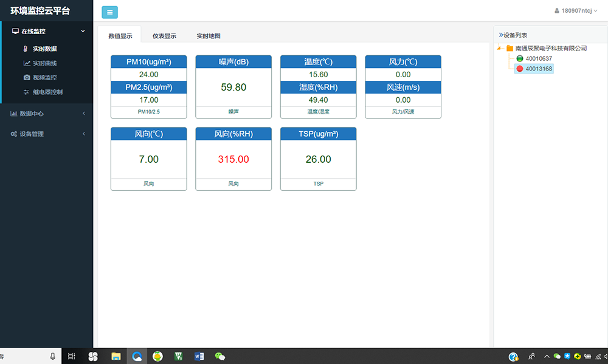The height and width of the screenshot is (364, 608).
Task: Click the double-arrow icon beside 设备列表
Action: 500,35
